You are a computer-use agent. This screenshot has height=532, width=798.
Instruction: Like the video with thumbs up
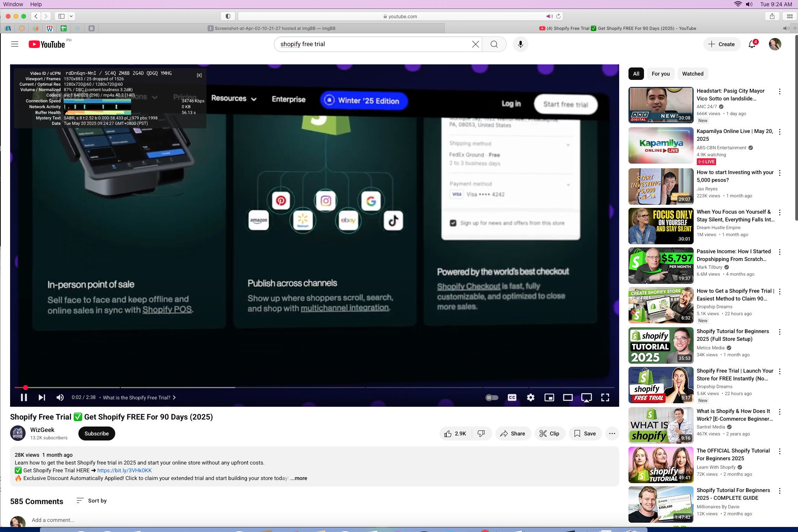point(455,434)
